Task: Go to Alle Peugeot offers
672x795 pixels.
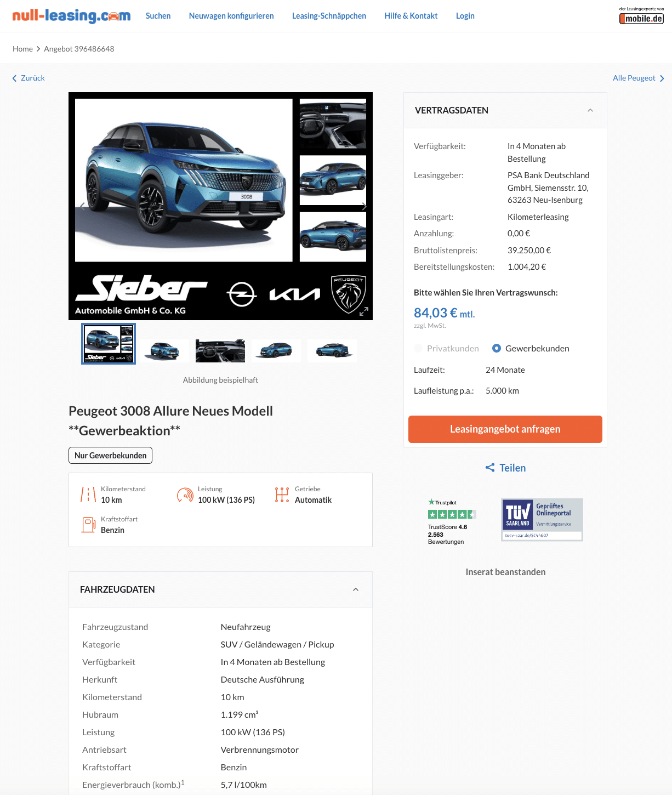Action: click(x=639, y=78)
